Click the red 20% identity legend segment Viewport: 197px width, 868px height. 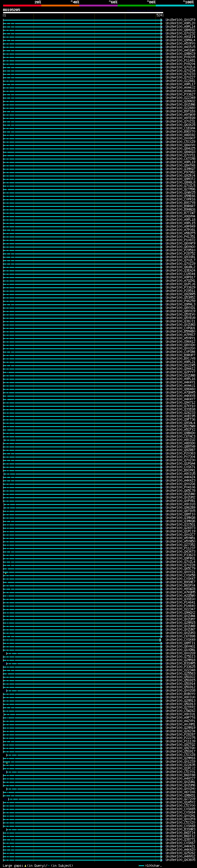(x=22, y=6)
